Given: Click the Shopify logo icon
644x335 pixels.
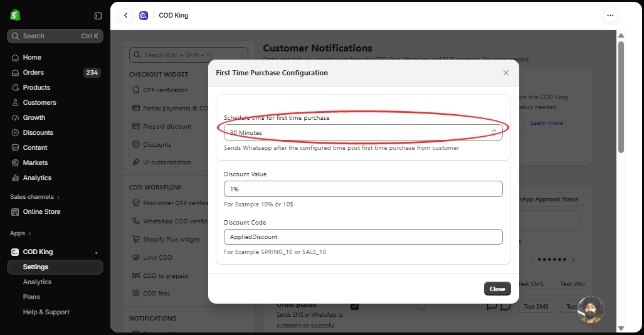Looking at the screenshot, I should (15, 15).
